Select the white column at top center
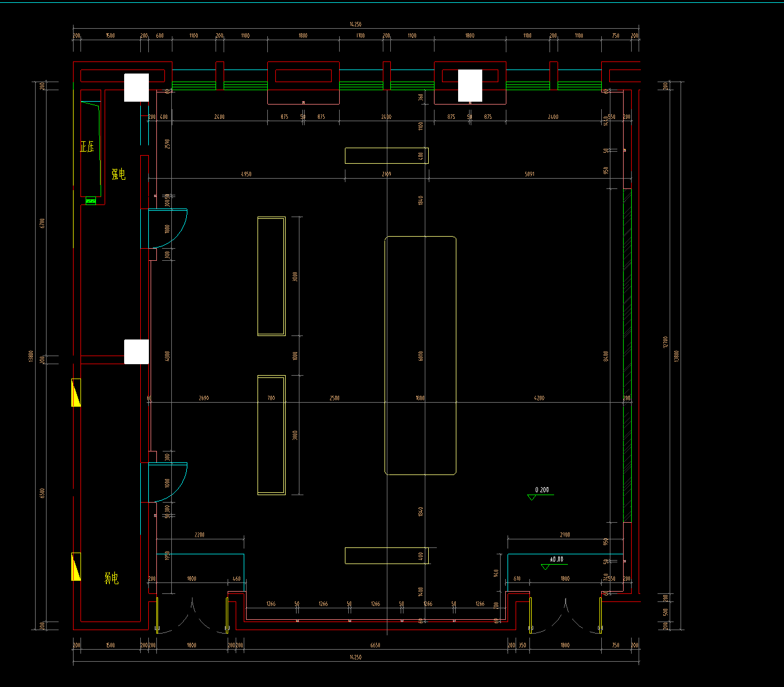Image resolution: width=784 pixels, height=687 pixels. pos(470,86)
